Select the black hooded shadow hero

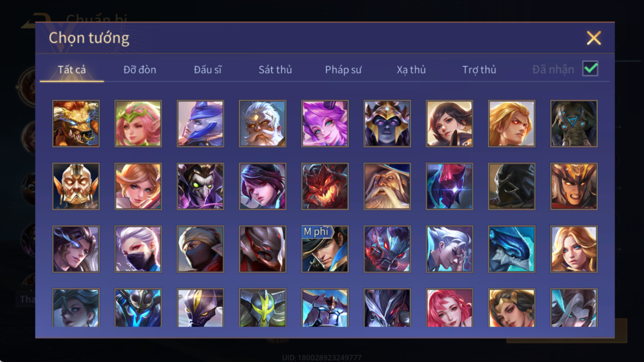tap(512, 187)
